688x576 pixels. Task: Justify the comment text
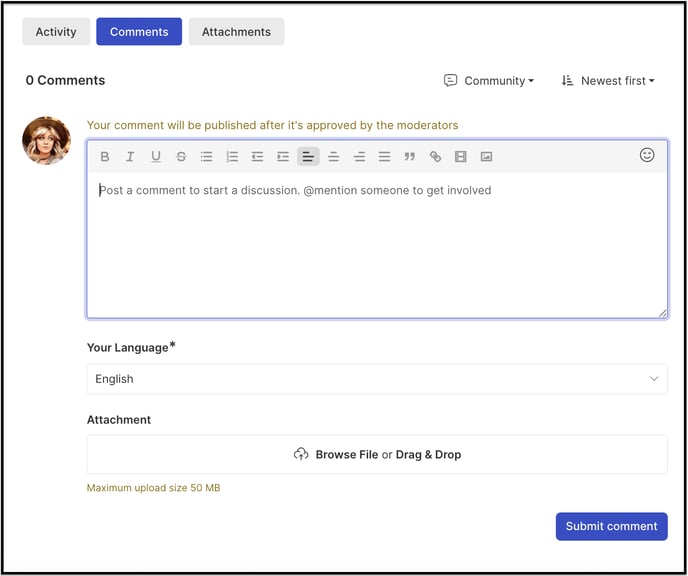385,157
